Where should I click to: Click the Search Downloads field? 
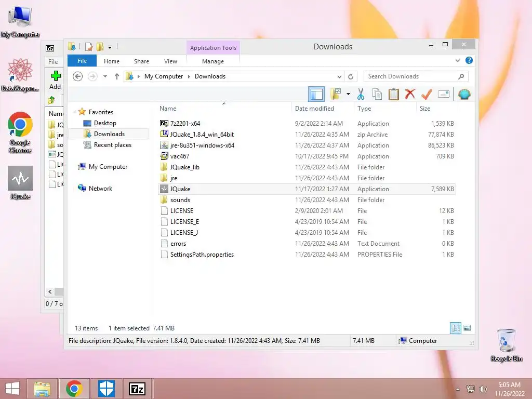(x=416, y=76)
